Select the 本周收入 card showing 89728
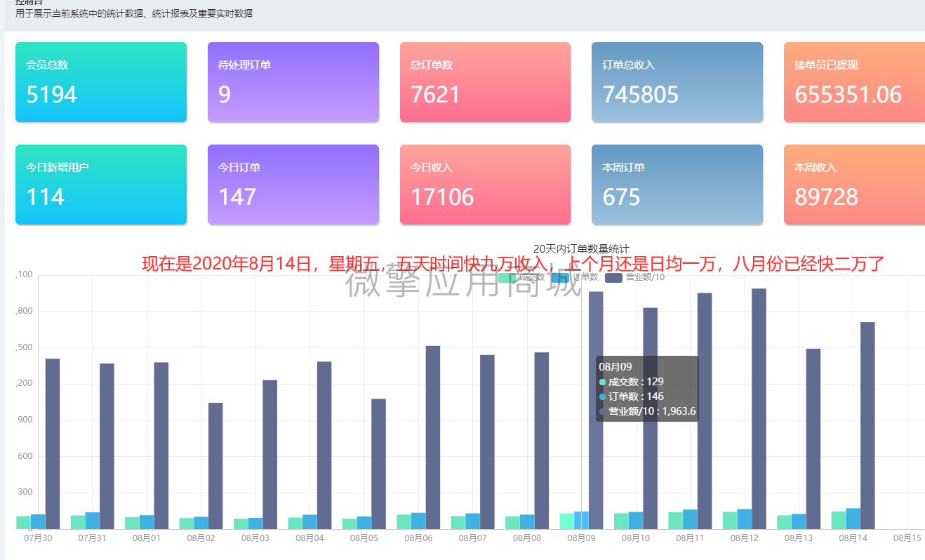 pos(854,185)
